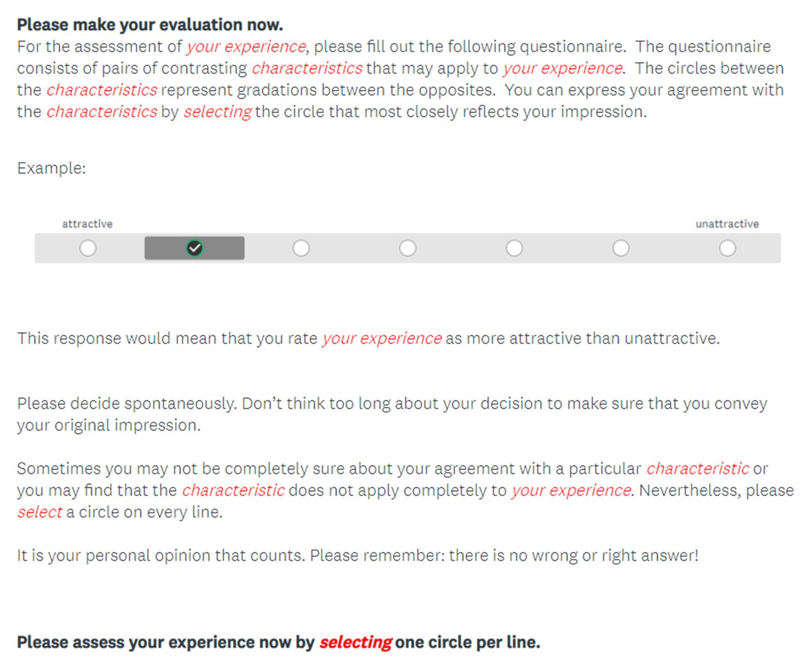The width and height of the screenshot is (812, 666).
Task: Click the sentence about rating attractiveness below the scale
Action: click(x=368, y=338)
